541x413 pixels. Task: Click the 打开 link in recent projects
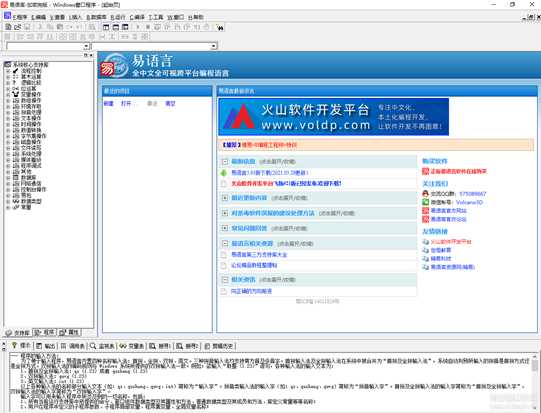[x=126, y=104]
